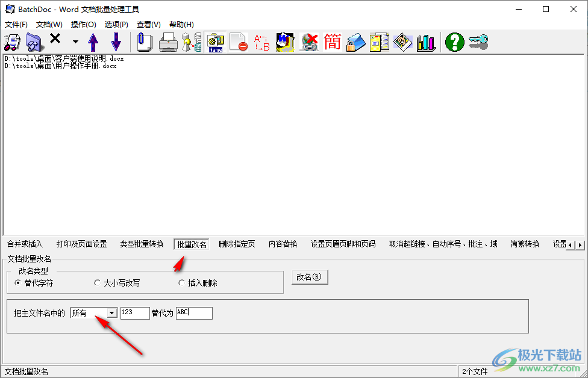Move selected file up with blue arrow

coord(93,42)
